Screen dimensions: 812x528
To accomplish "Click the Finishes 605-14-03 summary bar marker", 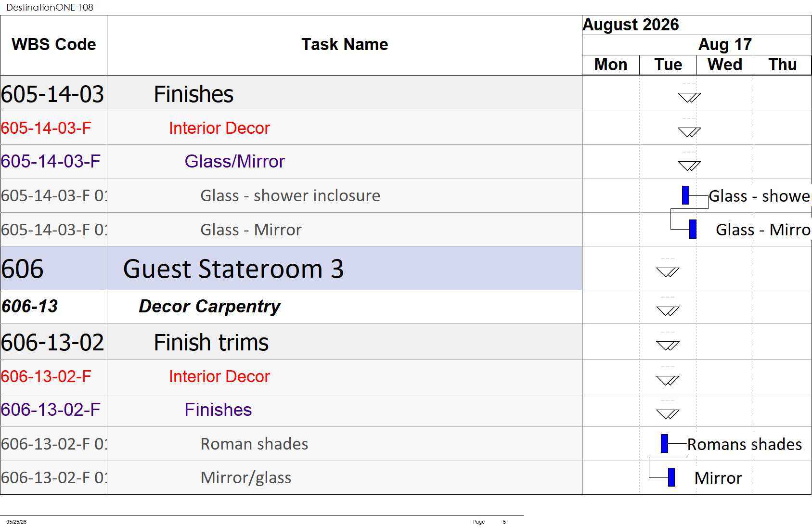I will click(689, 97).
